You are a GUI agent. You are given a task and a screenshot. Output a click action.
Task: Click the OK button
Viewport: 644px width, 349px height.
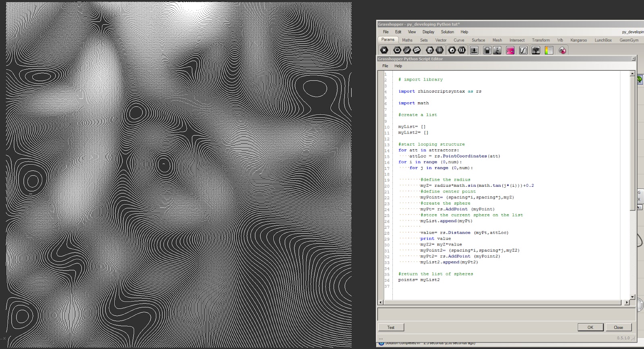[590, 327]
